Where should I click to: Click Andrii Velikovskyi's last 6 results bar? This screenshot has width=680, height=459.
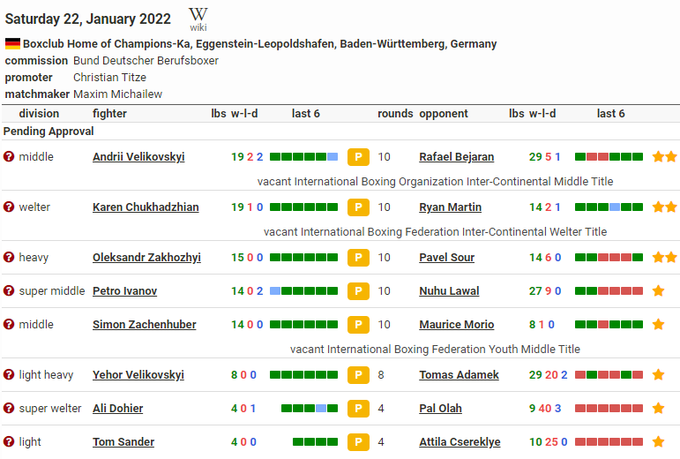(304, 157)
